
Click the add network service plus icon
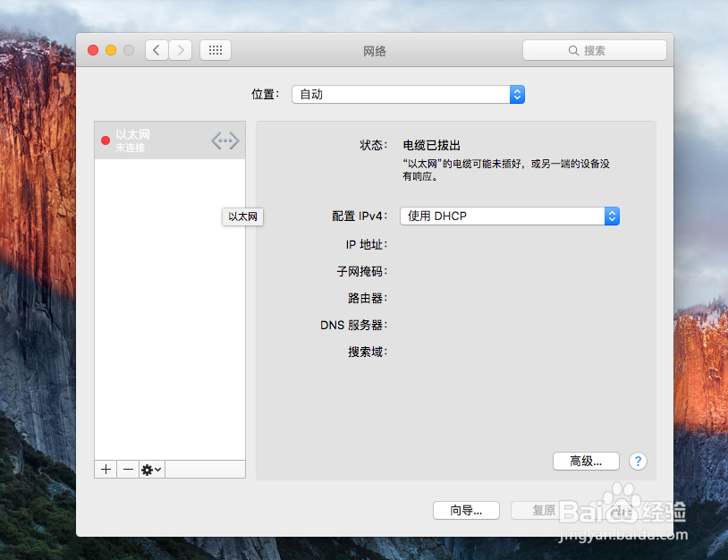coord(105,468)
